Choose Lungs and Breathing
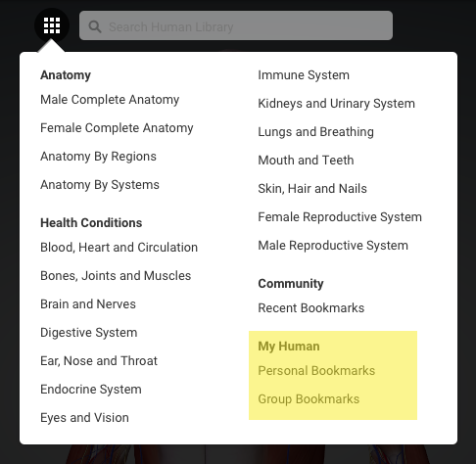The height and width of the screenshot is (464, 476). 315,132
